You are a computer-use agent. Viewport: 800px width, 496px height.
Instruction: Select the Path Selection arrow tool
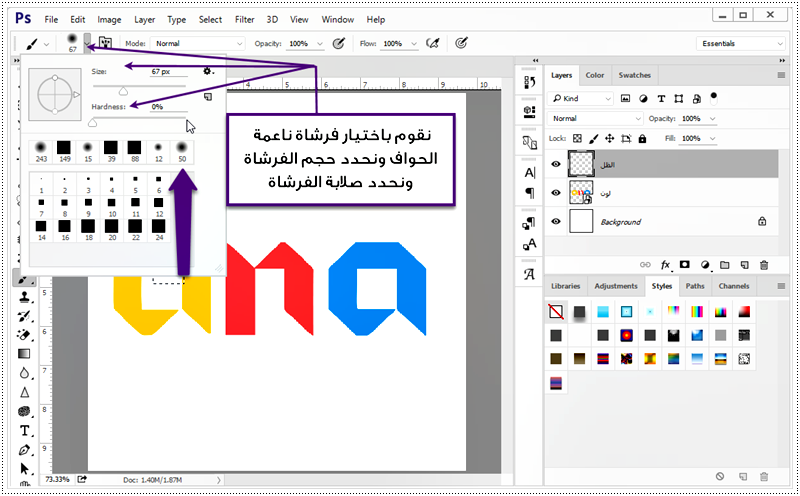[24, 468]
